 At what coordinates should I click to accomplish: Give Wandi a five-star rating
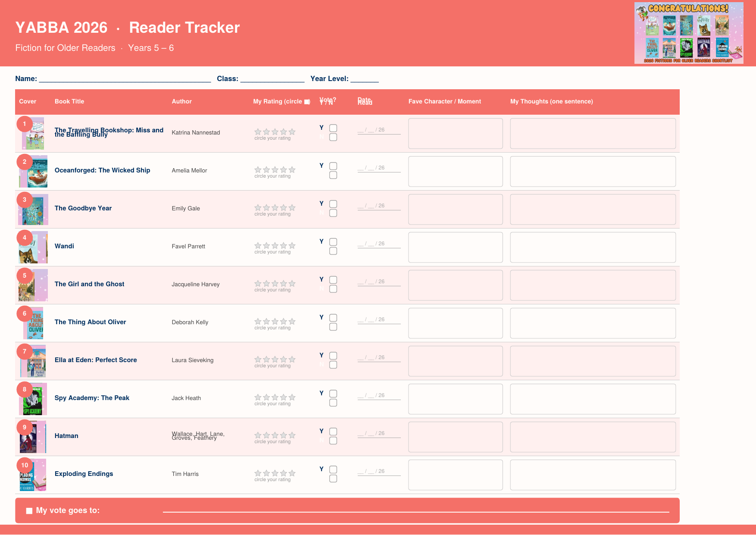tap(292, 246)
